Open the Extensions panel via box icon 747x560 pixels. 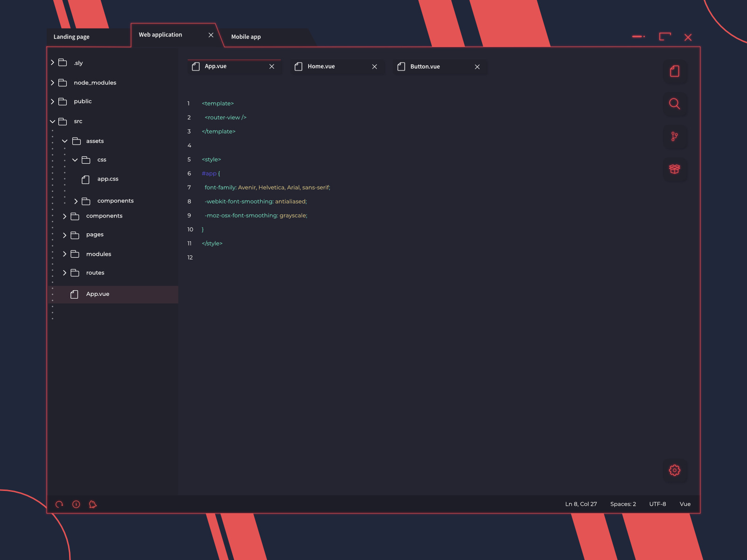coord(675,169)
